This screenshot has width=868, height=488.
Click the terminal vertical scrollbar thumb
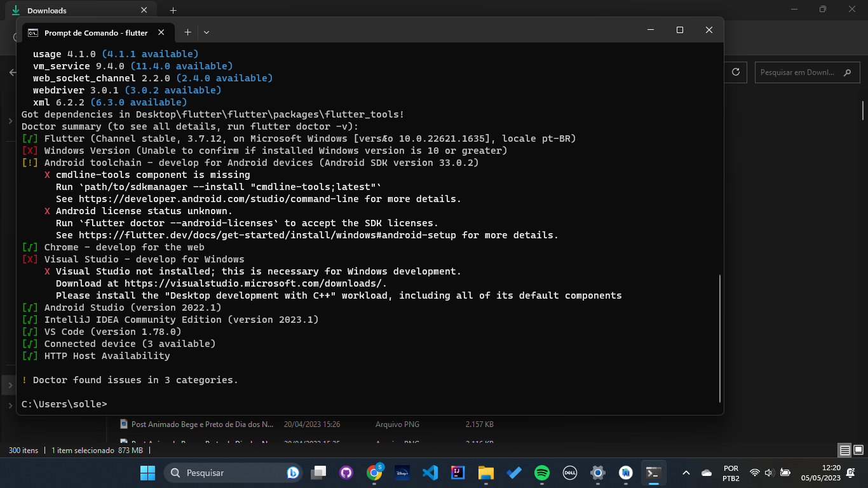tap(719, 338)
